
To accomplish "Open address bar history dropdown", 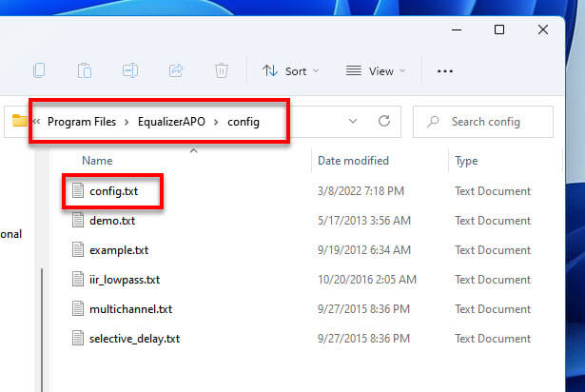I will click(x=353, y=121).
